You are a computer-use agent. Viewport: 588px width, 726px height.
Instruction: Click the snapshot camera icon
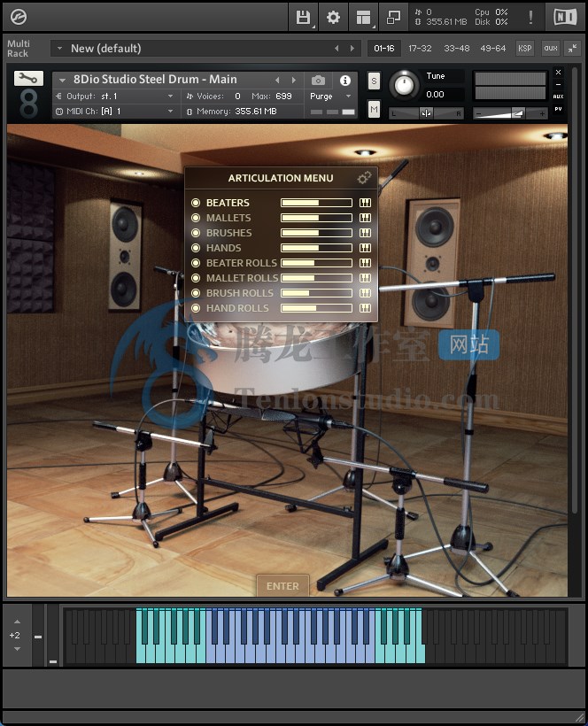(x=318, y=81)
